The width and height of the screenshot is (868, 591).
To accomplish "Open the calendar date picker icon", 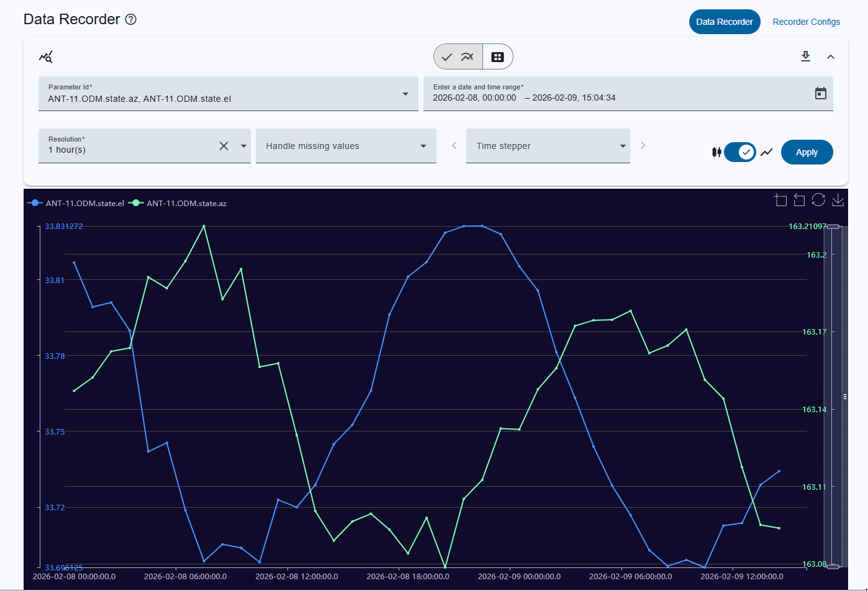I will (x=821, y=92).
